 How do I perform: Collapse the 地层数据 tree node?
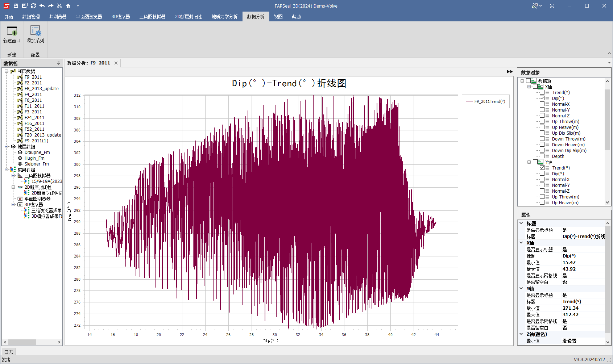click(x=6, y=147)
